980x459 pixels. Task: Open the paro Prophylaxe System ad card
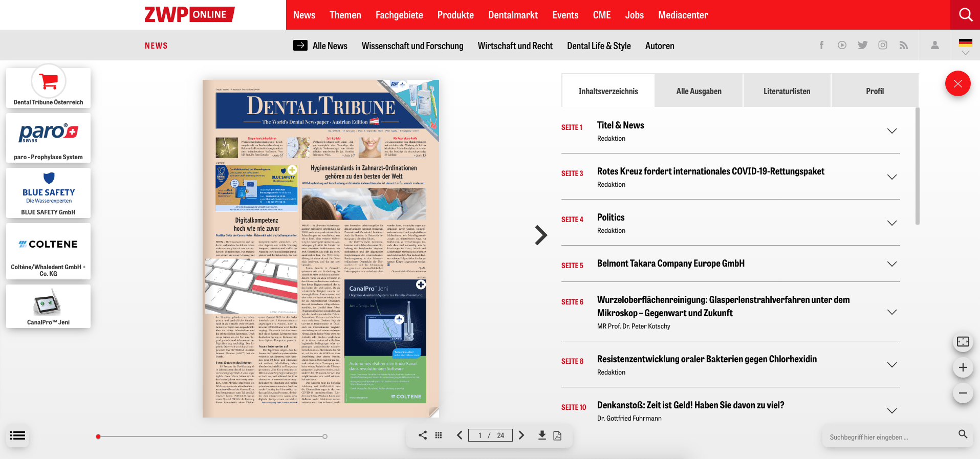pos(49,138)
